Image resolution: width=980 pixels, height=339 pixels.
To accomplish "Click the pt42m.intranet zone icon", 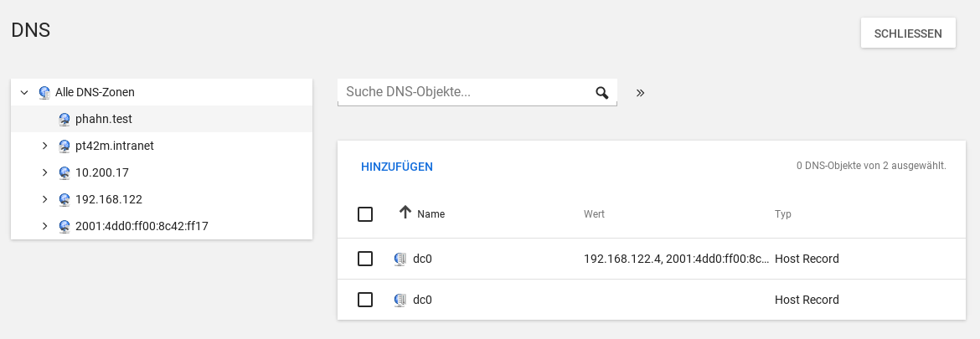I will [x=64, y=146].
